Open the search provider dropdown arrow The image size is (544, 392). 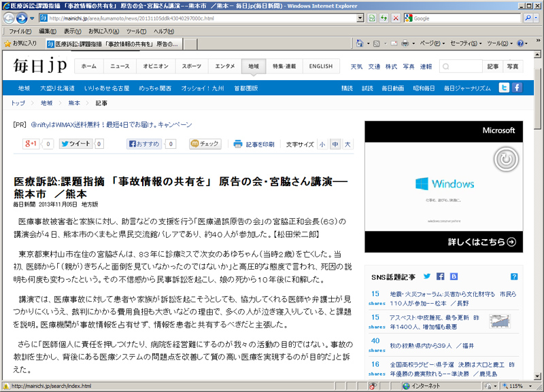pyautogui.click(x=536, y=18)
